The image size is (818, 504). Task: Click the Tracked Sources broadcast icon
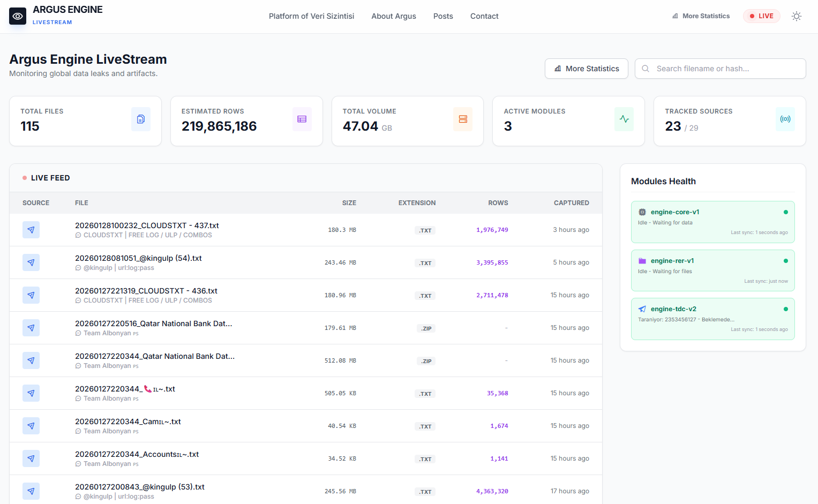[785, 119]
